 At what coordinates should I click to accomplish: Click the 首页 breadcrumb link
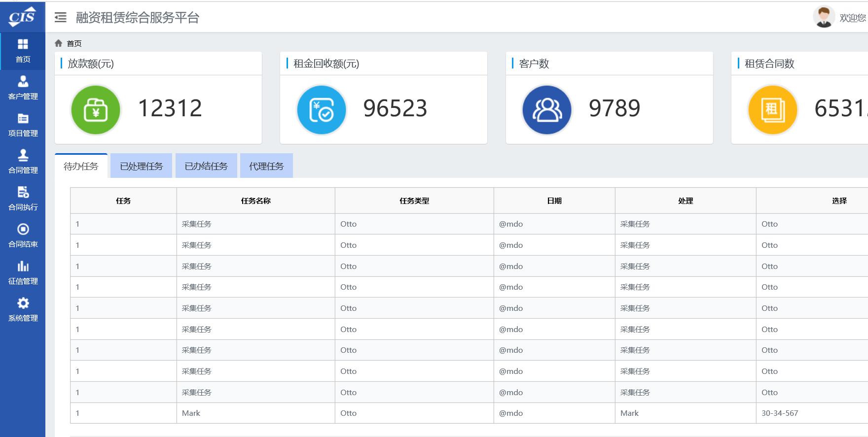74,43
